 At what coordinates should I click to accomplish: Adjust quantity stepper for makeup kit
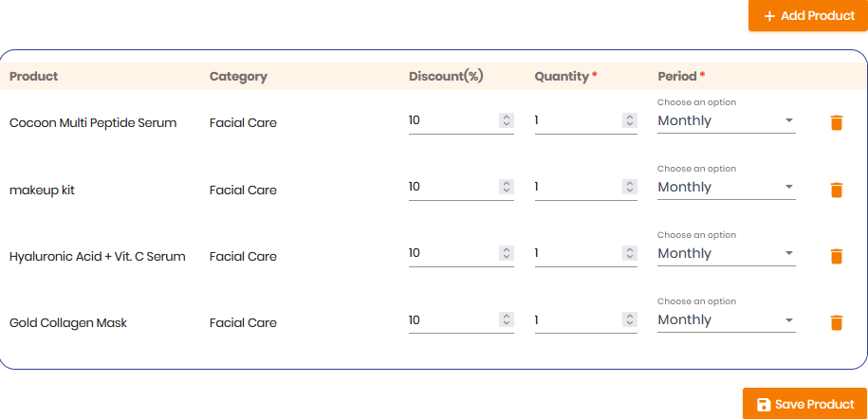click(x=629, y=187)
